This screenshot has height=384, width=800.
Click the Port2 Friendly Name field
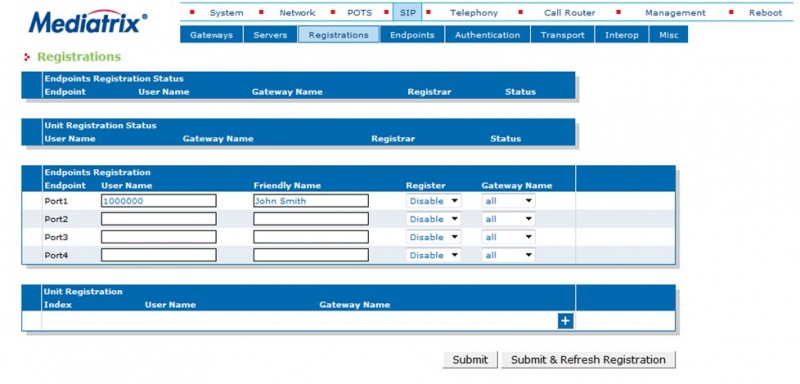click(x=311, y=219)
